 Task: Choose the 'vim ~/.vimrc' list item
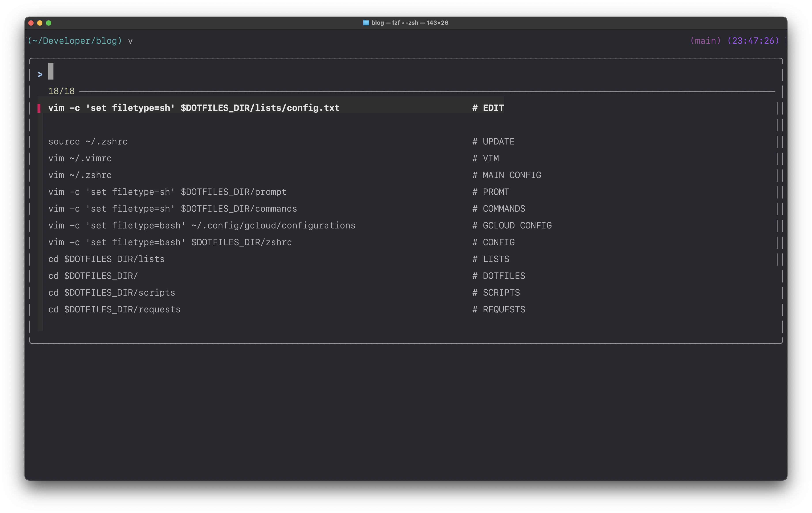pos(80,159)
